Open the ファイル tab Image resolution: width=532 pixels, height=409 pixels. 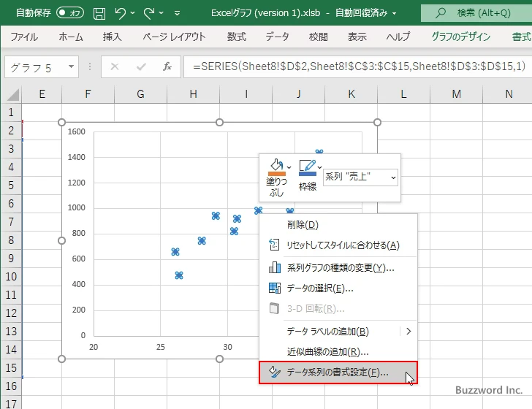24,37
